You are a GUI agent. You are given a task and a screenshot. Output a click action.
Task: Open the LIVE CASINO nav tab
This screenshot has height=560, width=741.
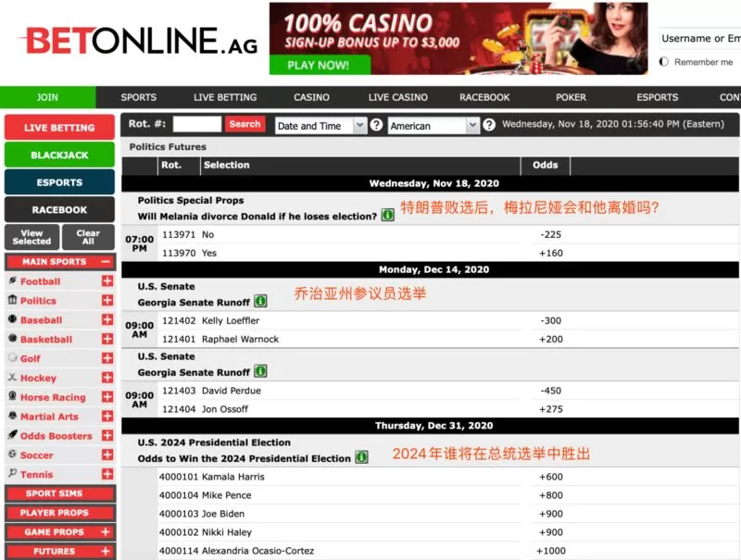click(x=398, y=97)
